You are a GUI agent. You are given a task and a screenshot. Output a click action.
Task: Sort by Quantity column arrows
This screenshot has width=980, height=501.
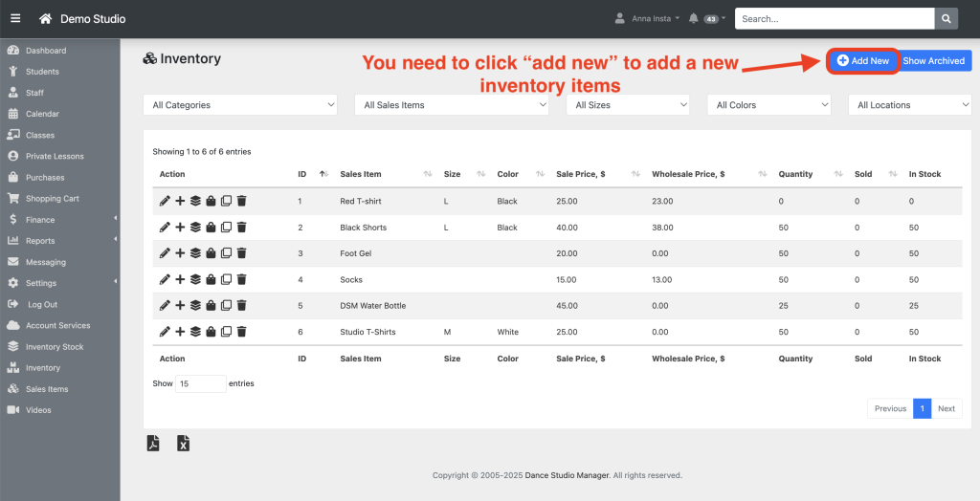click(838, 174)
